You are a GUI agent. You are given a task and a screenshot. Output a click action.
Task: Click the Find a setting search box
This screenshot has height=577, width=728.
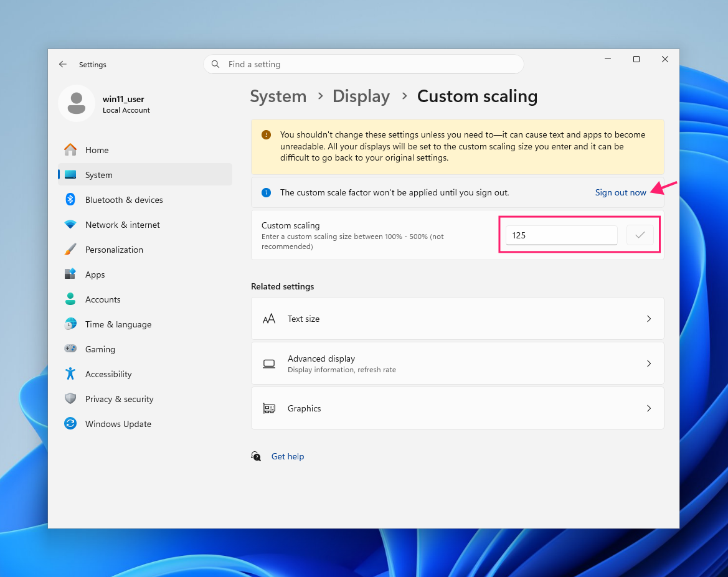coord(364,64)
